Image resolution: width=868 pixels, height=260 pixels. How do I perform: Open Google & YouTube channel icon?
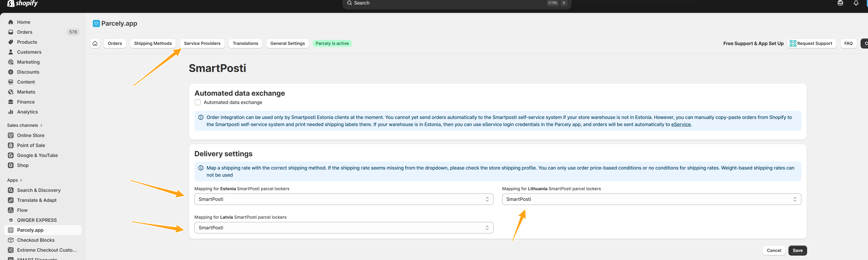(x=11, y=155)
